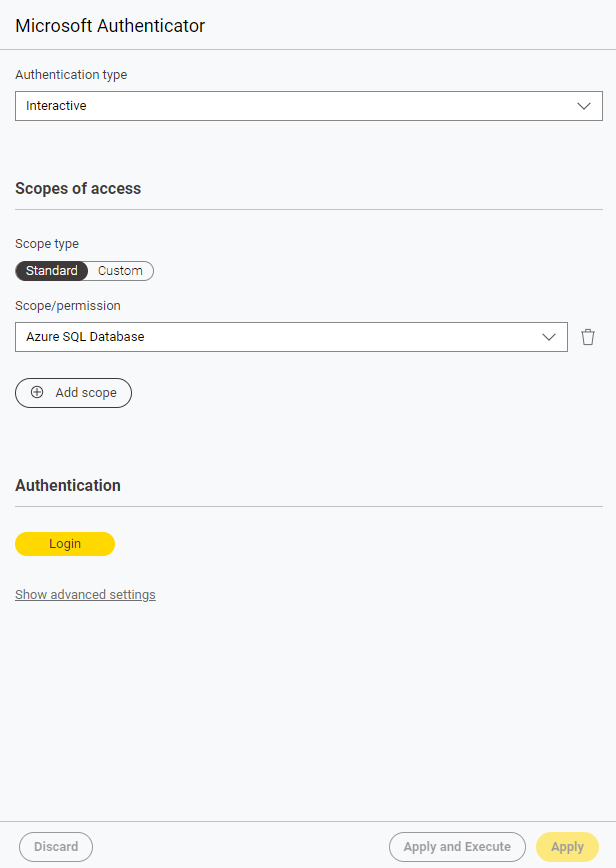Click the Authentication type label

[x=71, y=75]
